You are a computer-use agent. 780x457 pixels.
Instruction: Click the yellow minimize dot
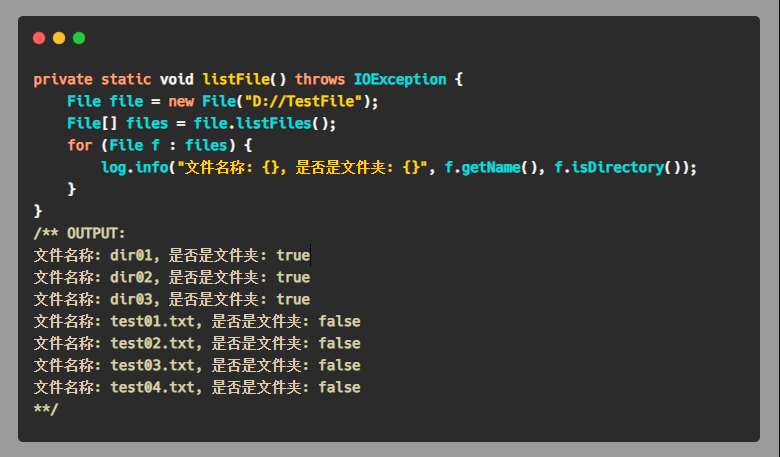(x=59, y=38)
